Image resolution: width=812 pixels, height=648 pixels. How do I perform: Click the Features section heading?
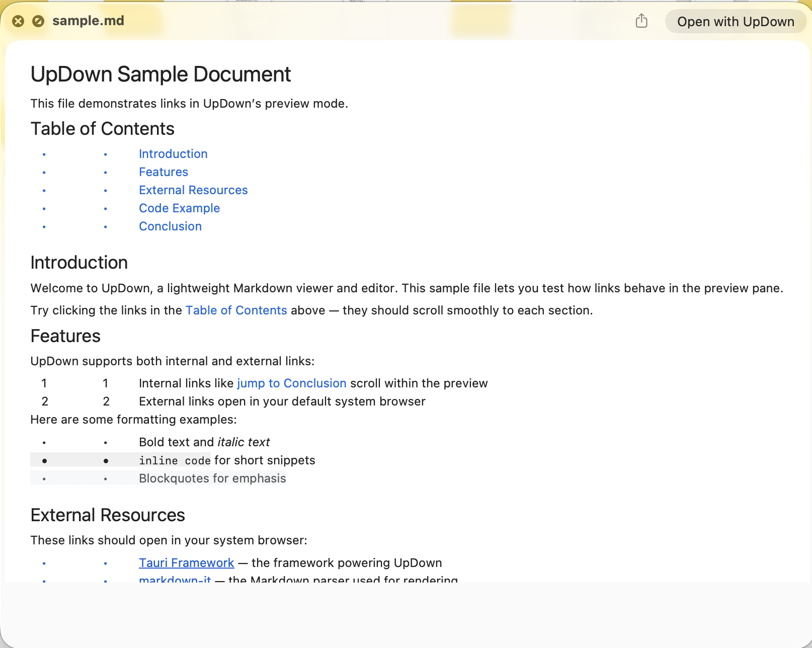click(65, 336)
